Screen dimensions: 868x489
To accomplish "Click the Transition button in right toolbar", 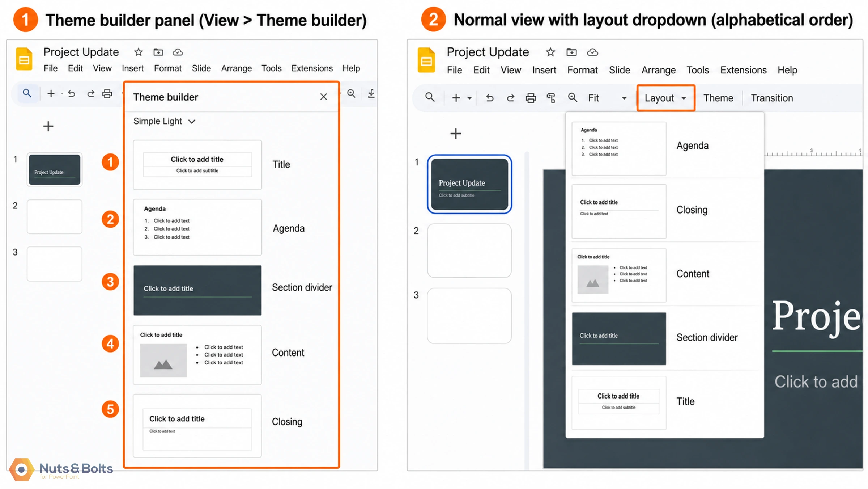I will point(772,98).
